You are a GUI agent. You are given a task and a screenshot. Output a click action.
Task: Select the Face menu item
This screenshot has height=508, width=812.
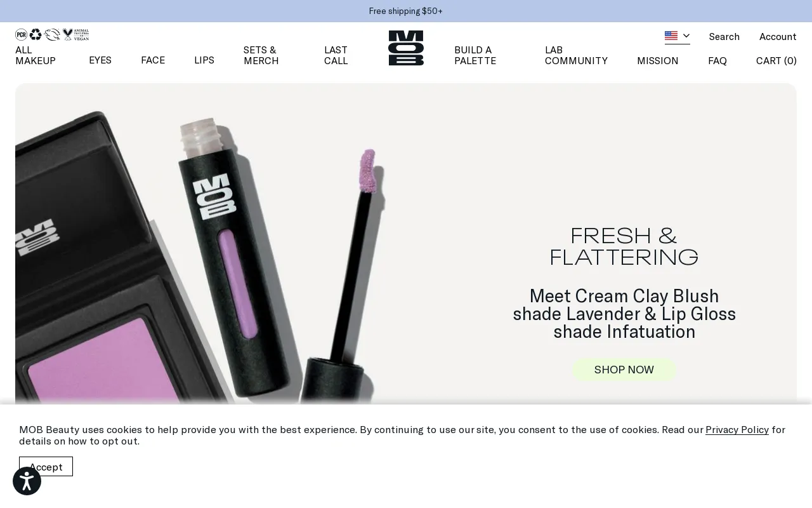coord(153,60)
